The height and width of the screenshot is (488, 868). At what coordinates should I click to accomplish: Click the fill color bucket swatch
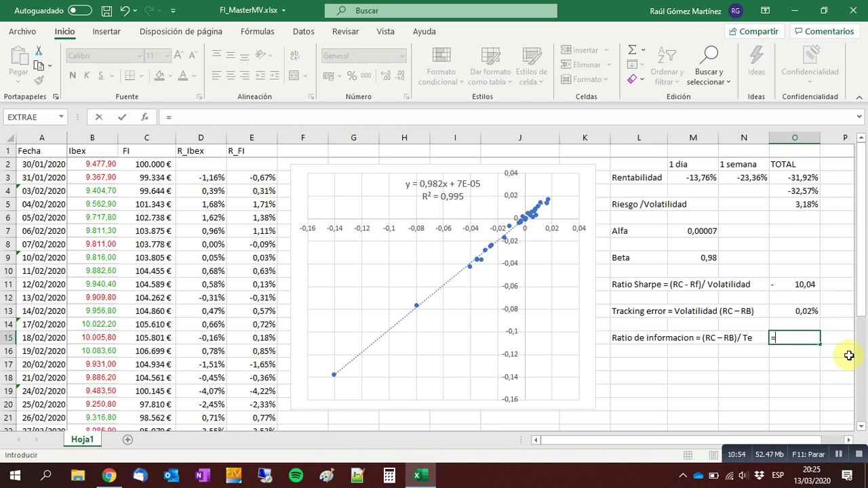click(x=159, y=76)
